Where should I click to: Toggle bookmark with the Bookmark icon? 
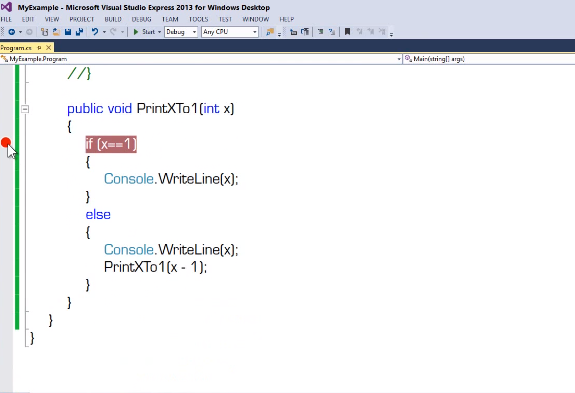(x=347, y=32)
